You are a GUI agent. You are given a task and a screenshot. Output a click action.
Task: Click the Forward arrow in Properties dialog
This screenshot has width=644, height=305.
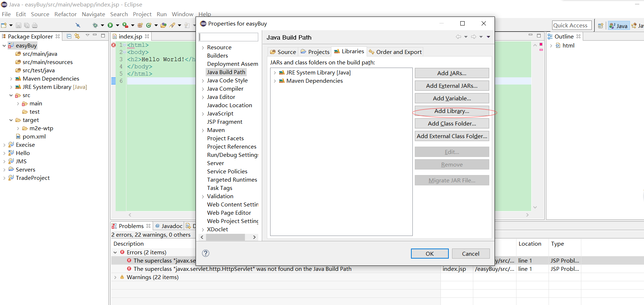click(474, 37)
